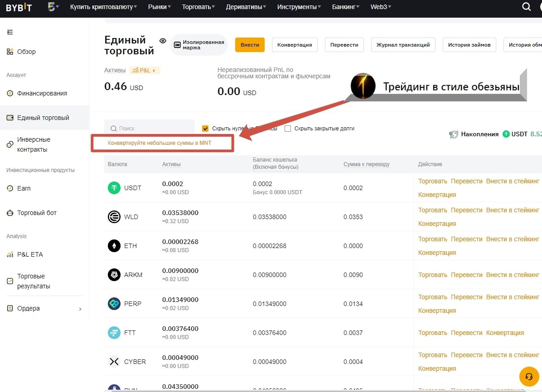This screenshot has width=542, height=392.
Task: Focus the Поиск search field
Action: pyautogui.click(x=150, y=129)
